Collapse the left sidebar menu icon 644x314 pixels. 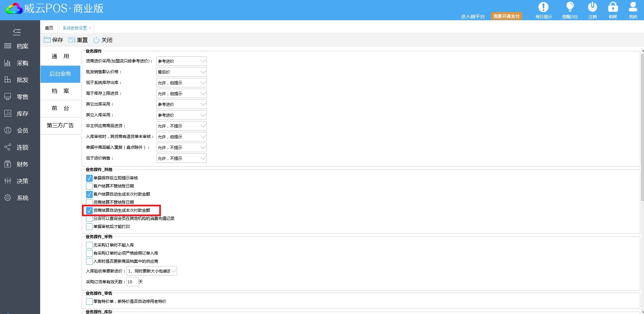coord(17,32)
